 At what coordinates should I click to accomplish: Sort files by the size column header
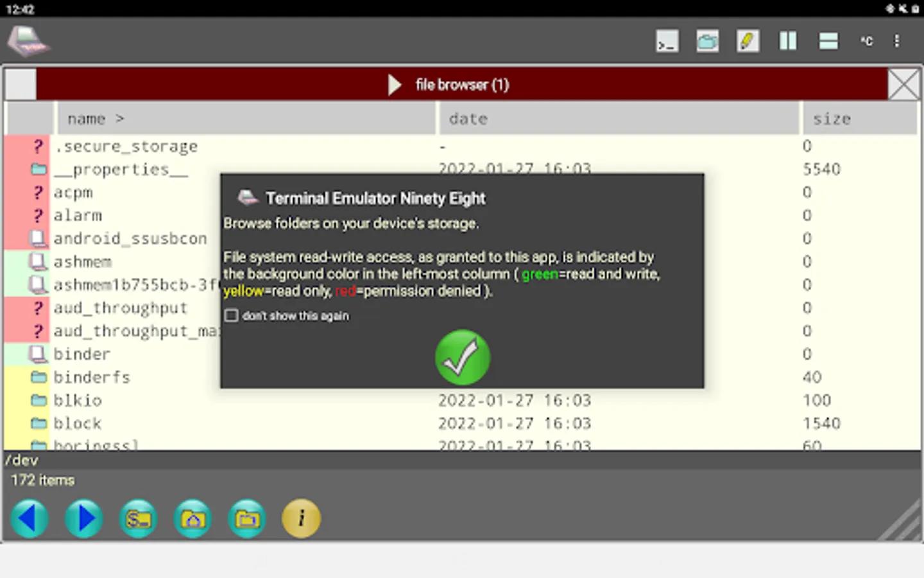coord(859,119)
